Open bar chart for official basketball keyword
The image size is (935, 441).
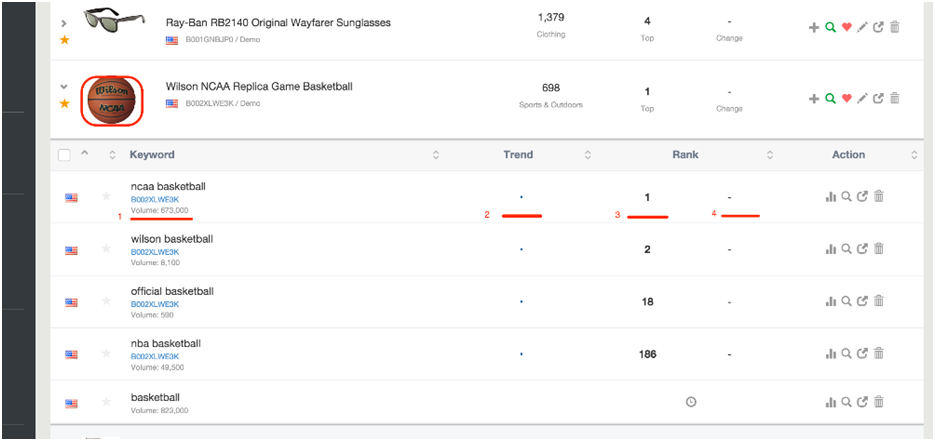tap(830, 302)
